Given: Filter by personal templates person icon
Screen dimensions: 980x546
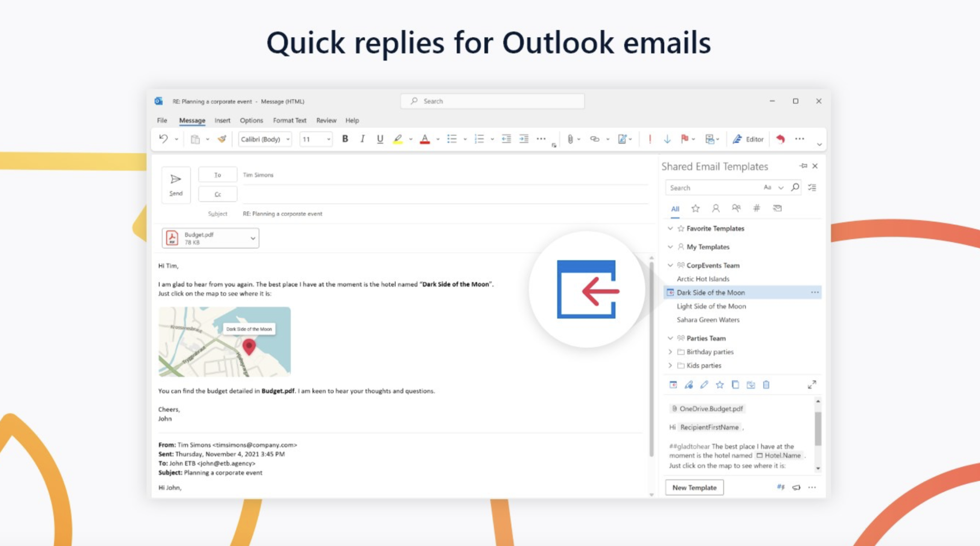Looking at the screenshot, I should pos(715,208).
